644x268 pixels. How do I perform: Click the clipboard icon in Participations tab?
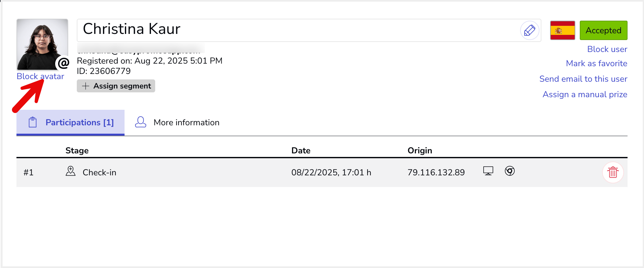(x=33, y=122)
